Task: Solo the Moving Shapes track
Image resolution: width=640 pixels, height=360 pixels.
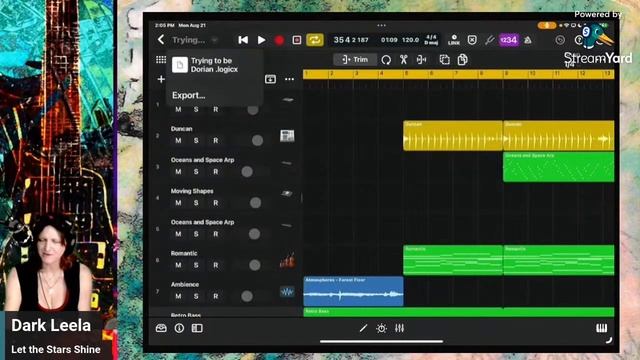Action: click(x=196, y=203)
